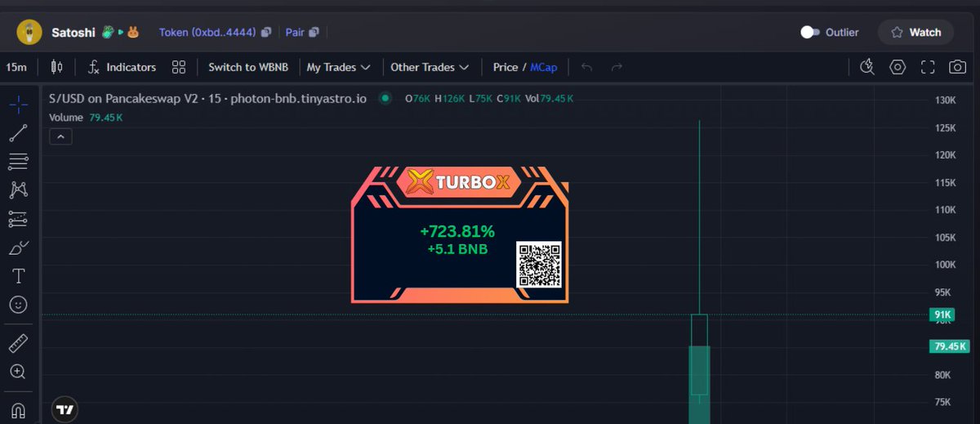Select the crosshair cursor tool

click(x=18, y=104)
